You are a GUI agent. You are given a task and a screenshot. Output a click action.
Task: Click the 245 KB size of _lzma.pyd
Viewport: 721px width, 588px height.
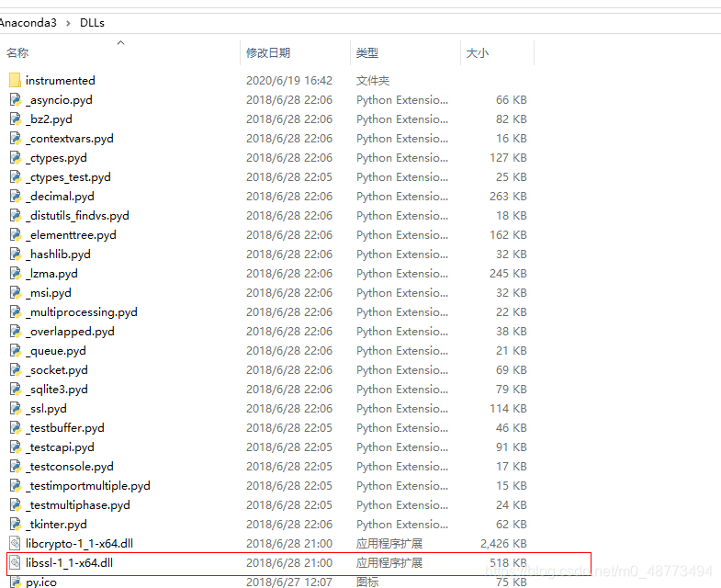508,274
